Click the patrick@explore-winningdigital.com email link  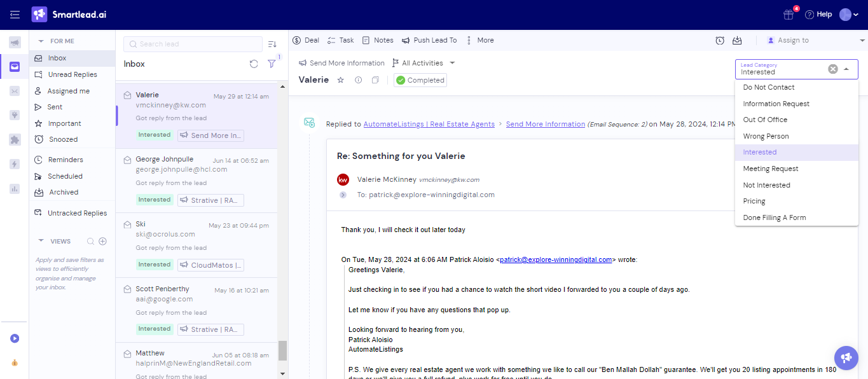coord(556,259)
